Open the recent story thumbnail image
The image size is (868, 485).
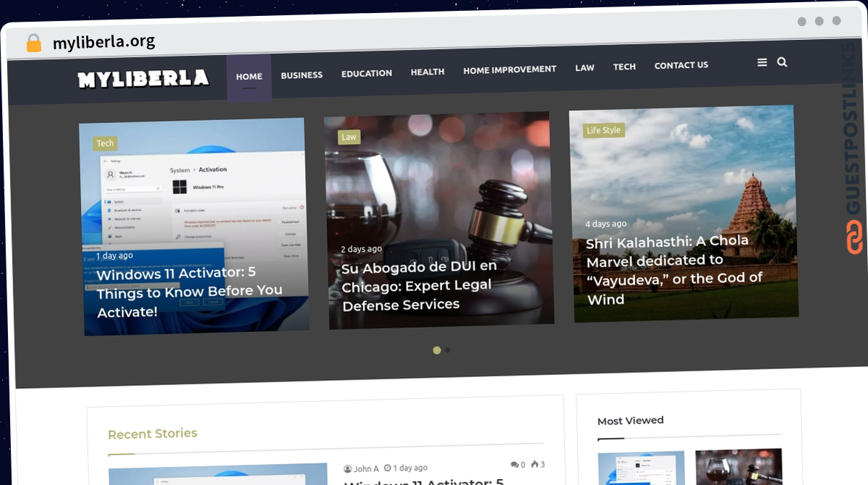coord(218,475)
